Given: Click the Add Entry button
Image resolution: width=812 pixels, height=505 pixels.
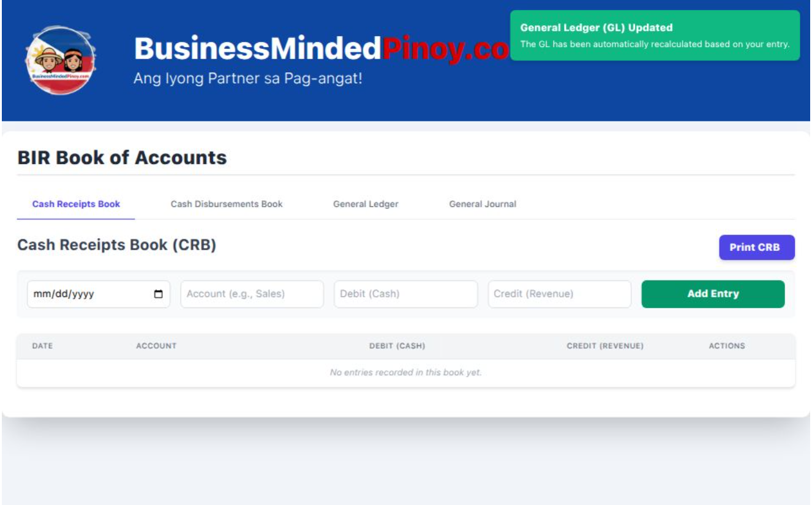Looking at the screenshot, I should coord(713,294).
